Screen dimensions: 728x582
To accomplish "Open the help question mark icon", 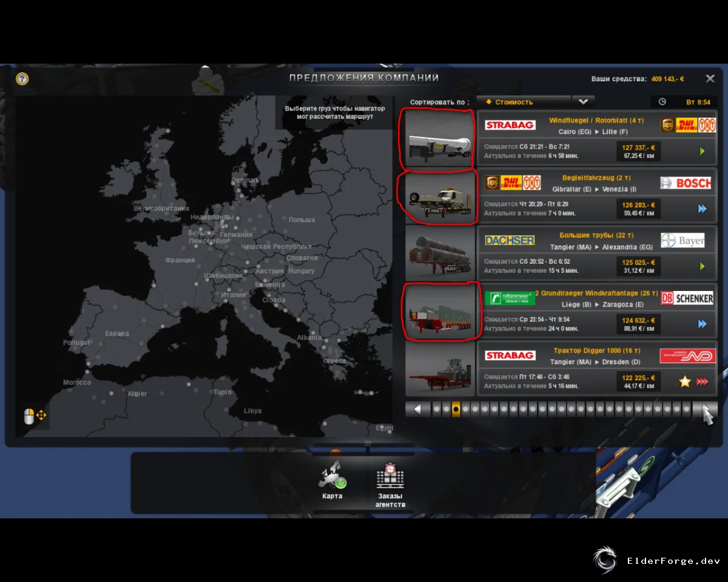I will tap(22, 79).
